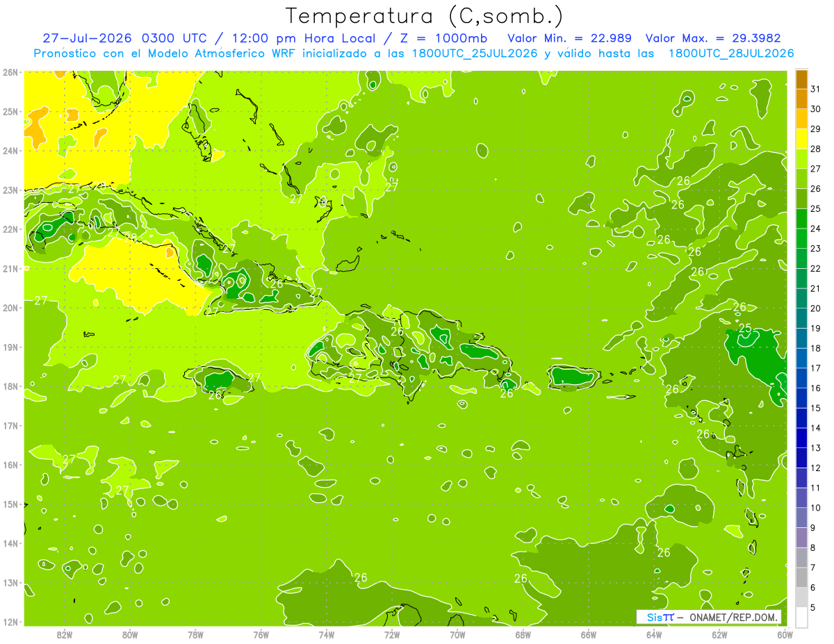Pick the blue swatch between 15 and 16
This screenshot has width=834, height=644.
802,398
